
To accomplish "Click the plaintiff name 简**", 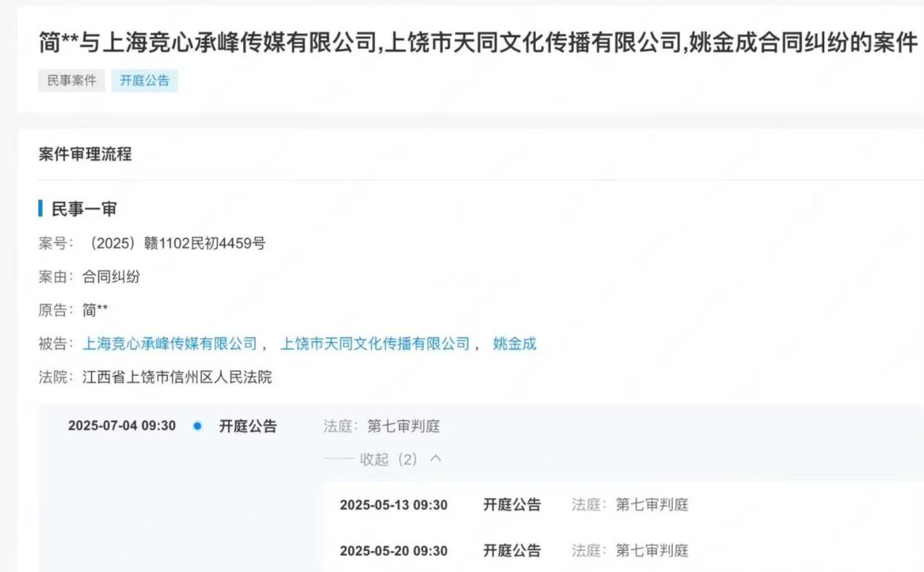I will coord(95,310).
